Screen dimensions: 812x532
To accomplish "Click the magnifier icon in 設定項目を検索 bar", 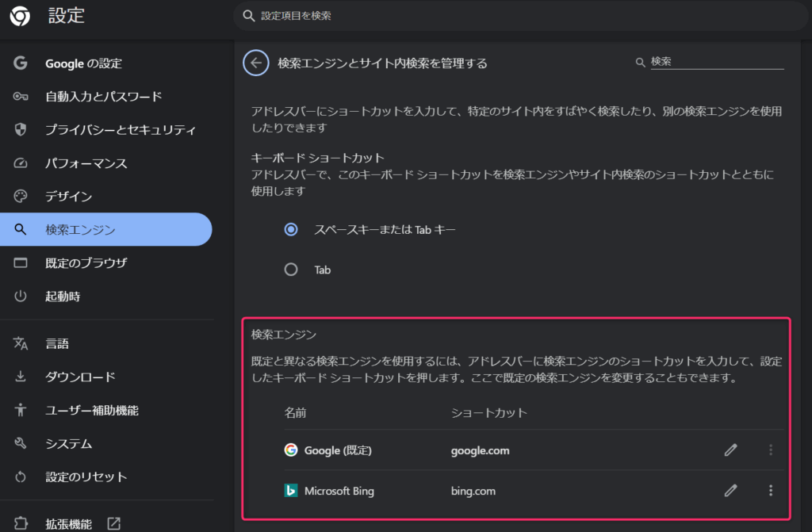I will click(x=249, y=16).
